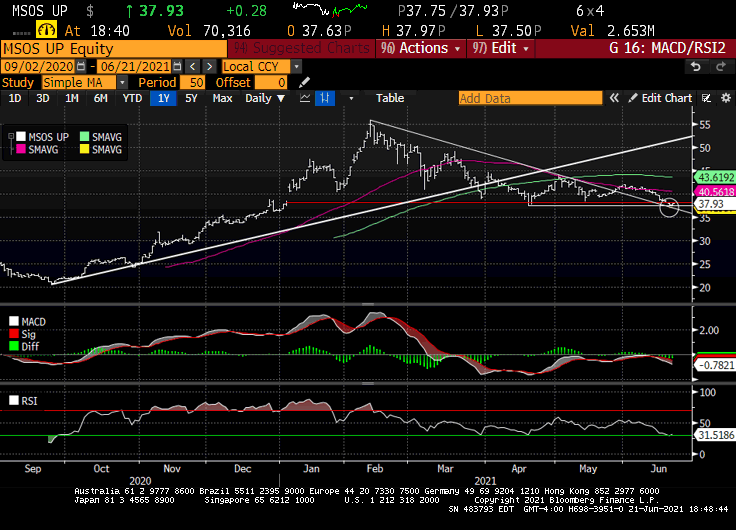Collapse the price legend tree toggle
736x530 pixels.
(x=11, y=136)
